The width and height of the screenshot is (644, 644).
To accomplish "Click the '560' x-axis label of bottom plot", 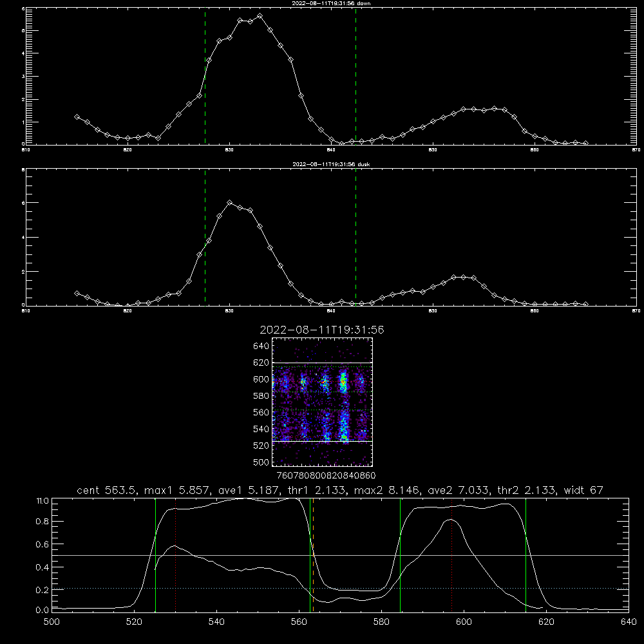I will tap(299, 622).
